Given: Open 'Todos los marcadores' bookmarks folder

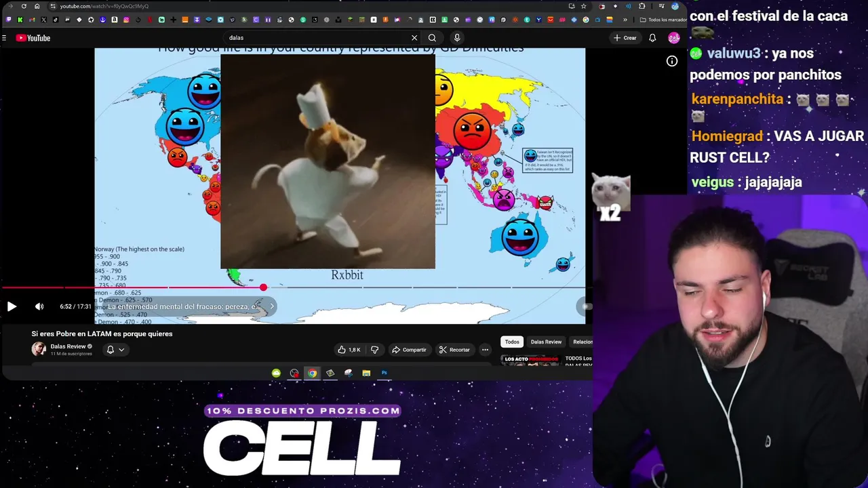Looking at the screenshot, I should [x=662, y=20].
